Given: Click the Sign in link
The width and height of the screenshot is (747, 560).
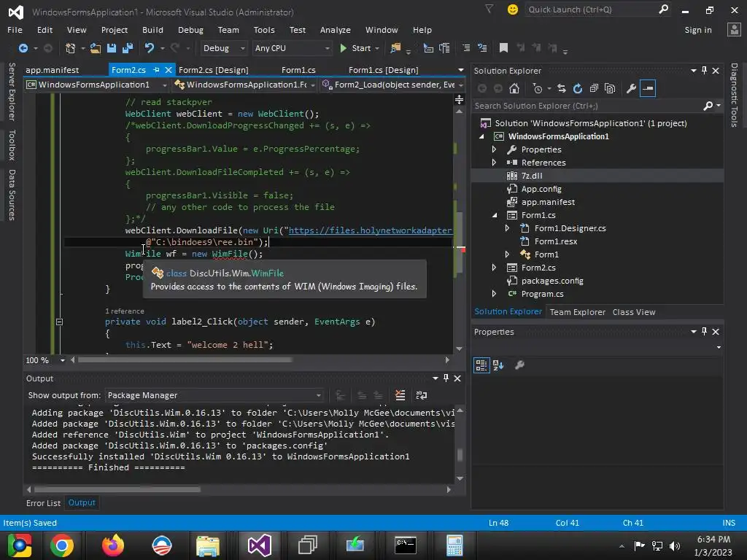Looking at the screenshot, I should (x=698, y=29).
